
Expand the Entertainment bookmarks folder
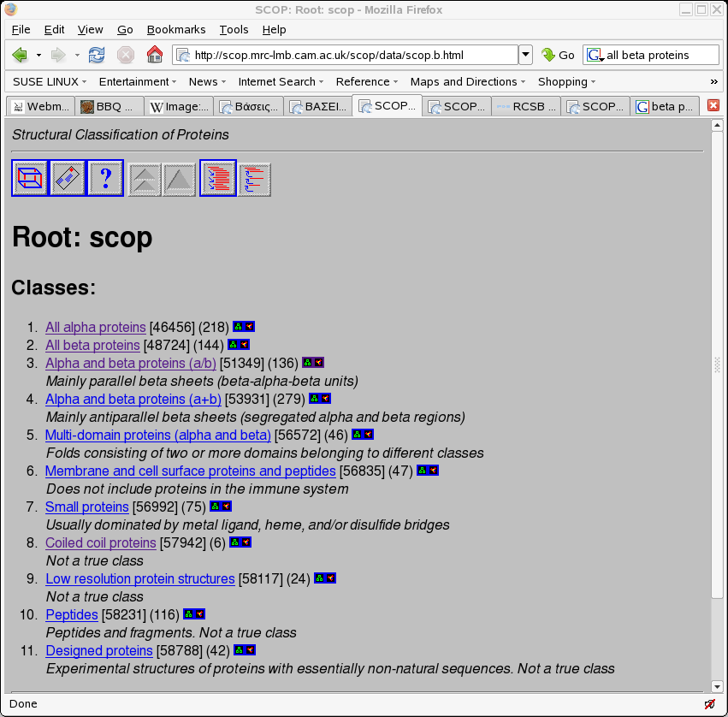coord(138,82)
